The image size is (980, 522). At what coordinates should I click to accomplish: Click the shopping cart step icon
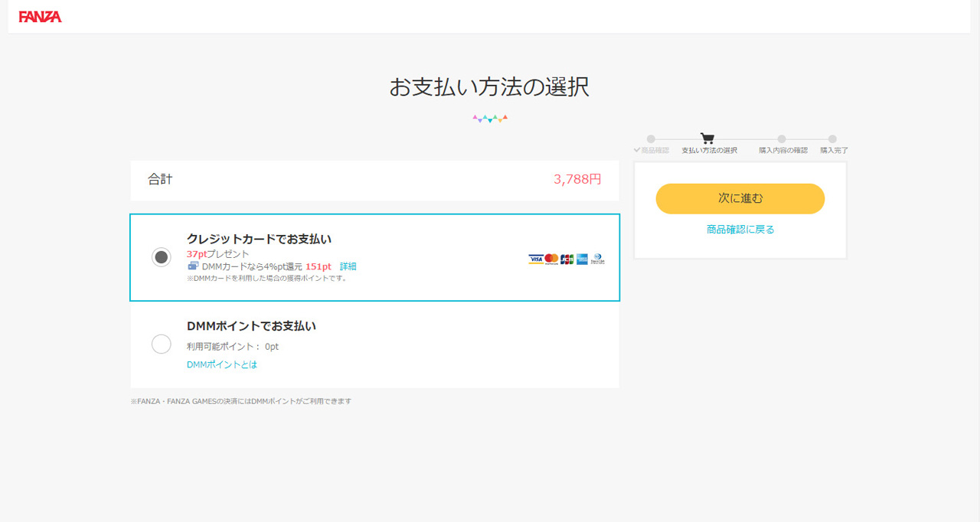(x=707, y=139)
